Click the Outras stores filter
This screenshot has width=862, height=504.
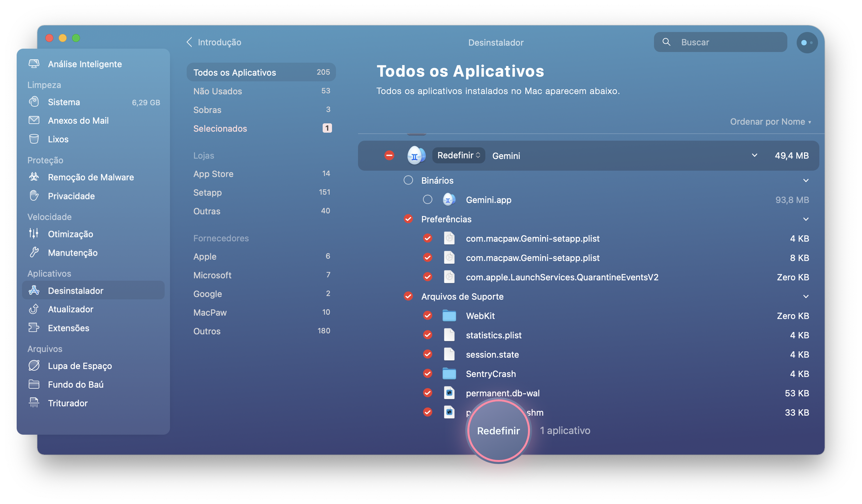(261, 211)
